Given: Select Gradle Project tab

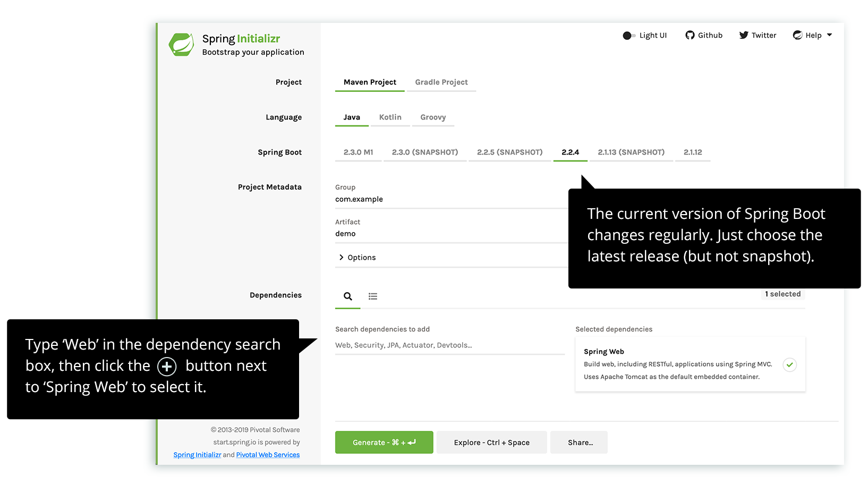Looking at the screenshot, I should click(x=441, y=82).
